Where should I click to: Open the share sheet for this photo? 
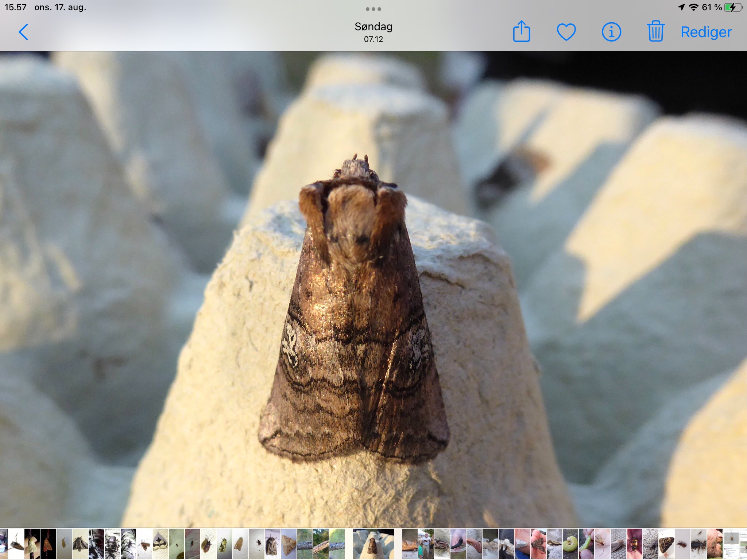pyautogui.click(x=521, y=32)
